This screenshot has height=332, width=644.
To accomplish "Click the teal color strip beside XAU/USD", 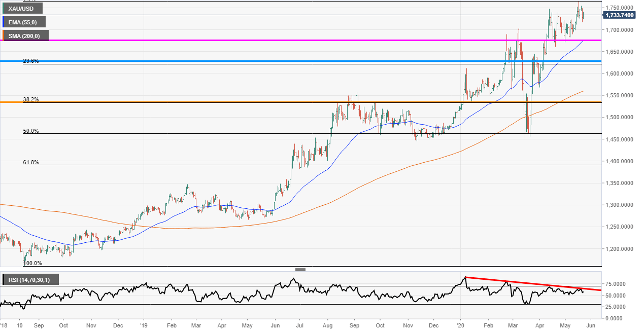I will pyautogui.click(x=3, y=8).
